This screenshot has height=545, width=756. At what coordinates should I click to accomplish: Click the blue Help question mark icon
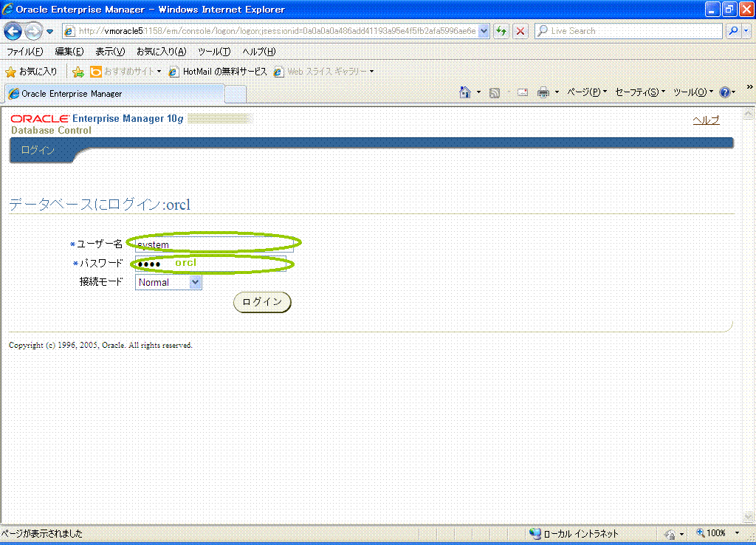coord(725,92)
